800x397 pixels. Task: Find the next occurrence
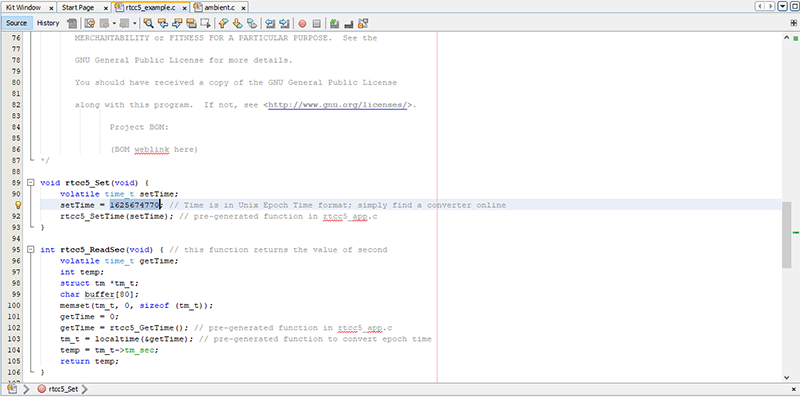(177, 23)
